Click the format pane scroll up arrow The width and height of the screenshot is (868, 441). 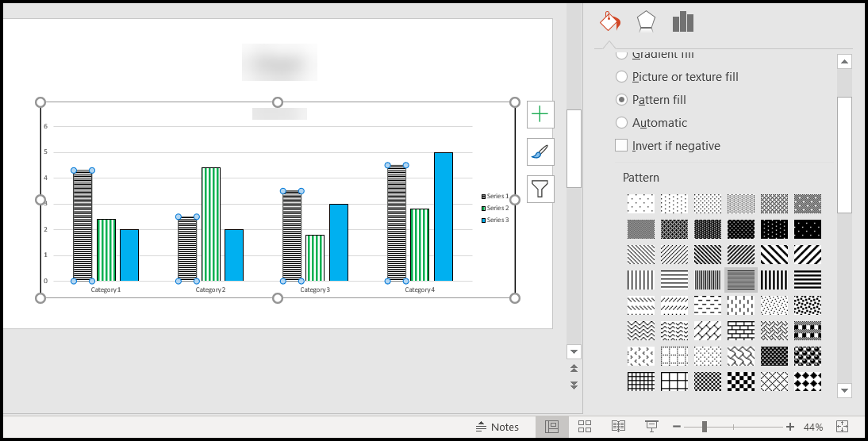pyautogui.click(x=844, y=62)
